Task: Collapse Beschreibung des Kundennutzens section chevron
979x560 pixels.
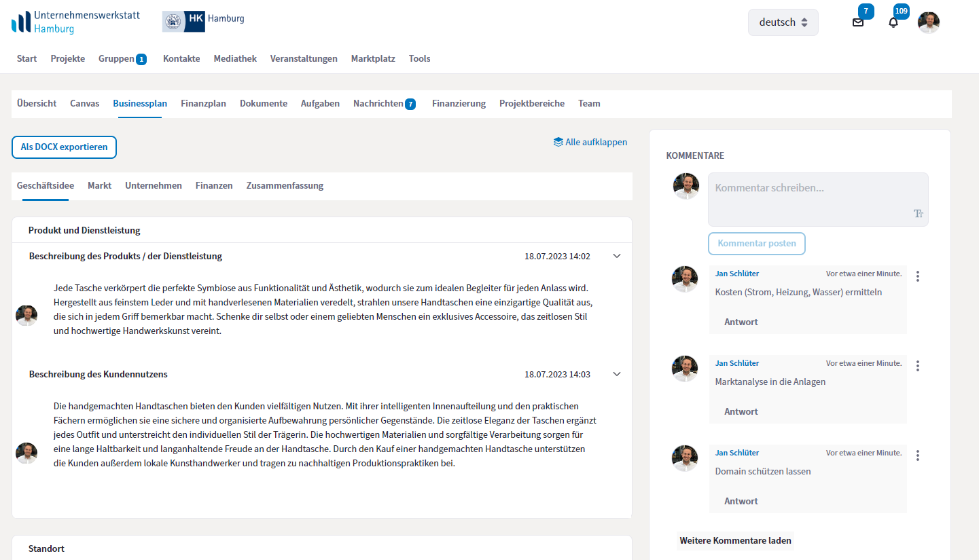Action: click(x=617, y=374)
